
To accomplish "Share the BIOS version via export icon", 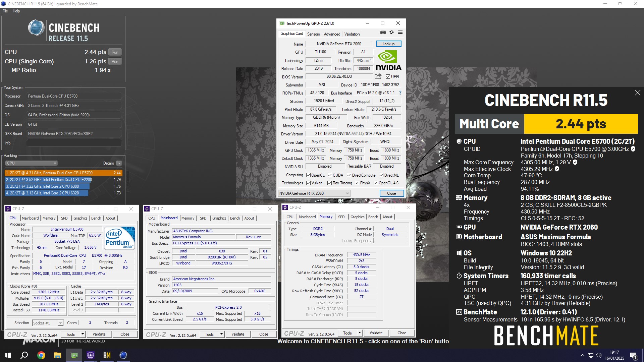I will click(x=378, y=76).
